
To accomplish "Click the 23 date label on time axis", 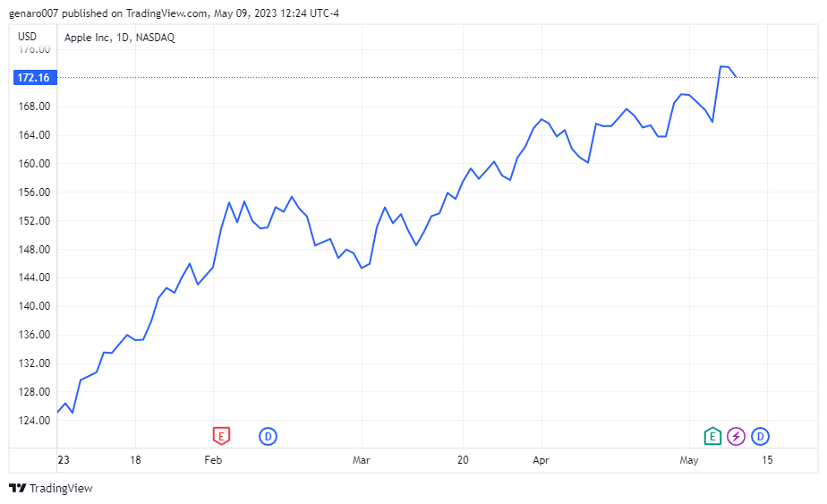I will tap(64, 459).
